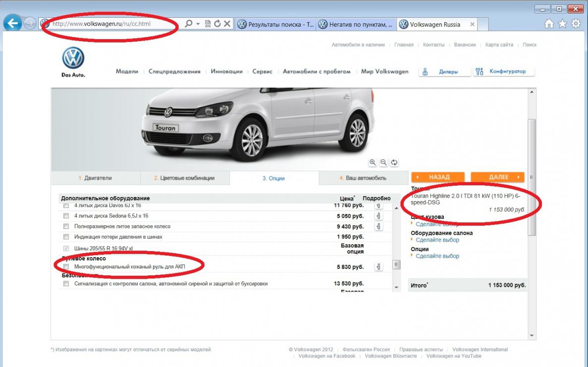Enable Сигнализация с контролем салона option

[66, 283]
